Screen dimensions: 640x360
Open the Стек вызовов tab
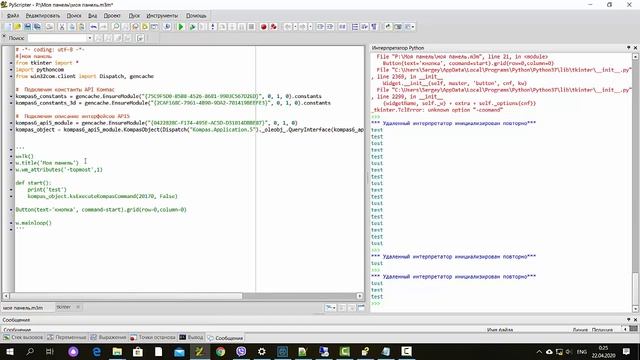pos(23,338)
